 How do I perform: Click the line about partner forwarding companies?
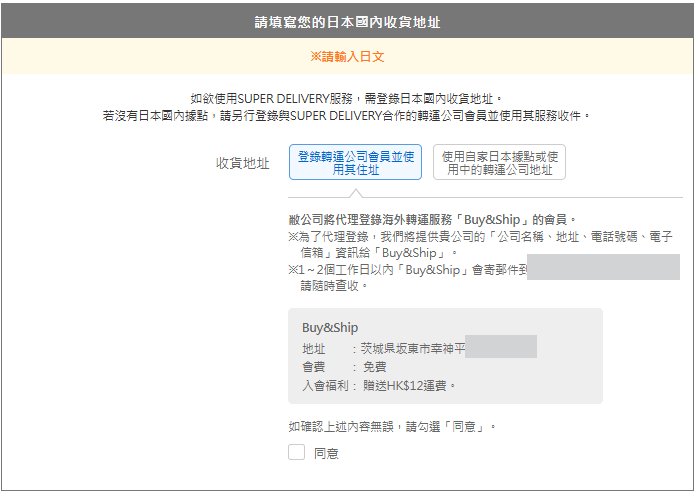click(347, 116)
